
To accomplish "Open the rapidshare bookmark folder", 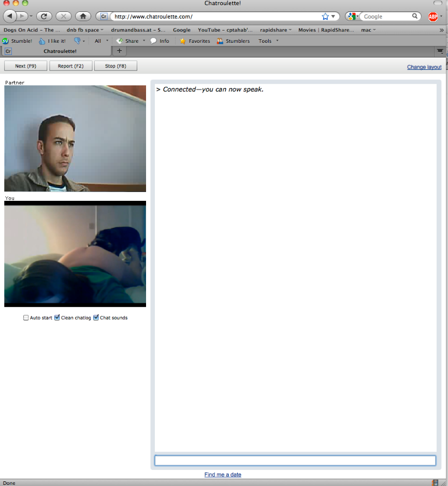I will (276, 30).
